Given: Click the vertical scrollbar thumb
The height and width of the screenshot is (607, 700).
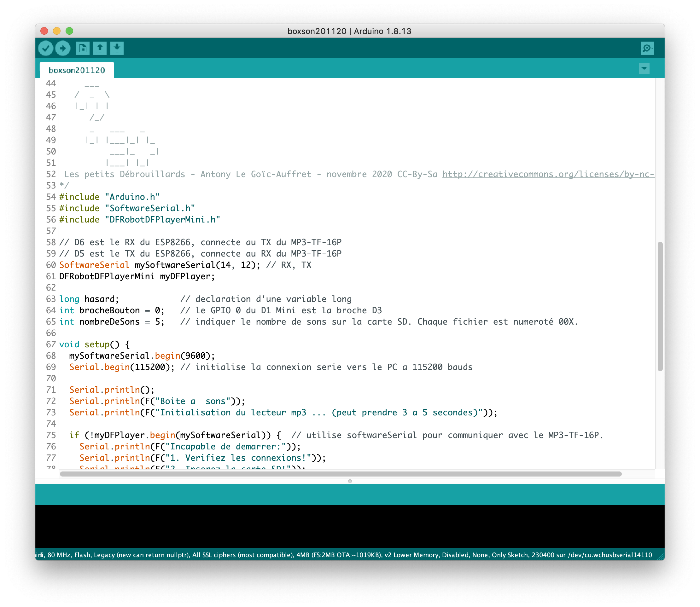Looking at the screenshot, I should [x=660, y=306].
